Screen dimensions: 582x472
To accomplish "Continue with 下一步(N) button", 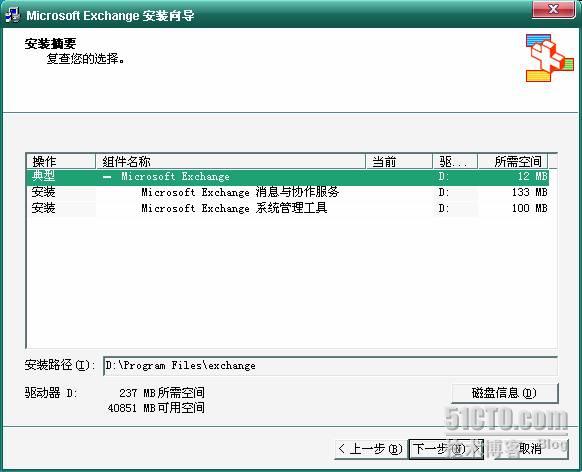I will 446,449.
